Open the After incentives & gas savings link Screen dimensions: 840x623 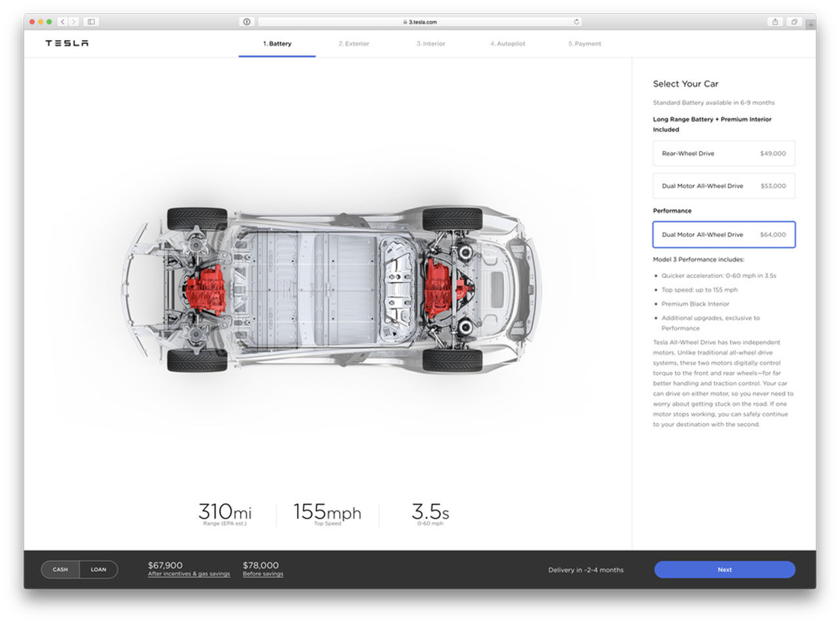tap(189, 574)
